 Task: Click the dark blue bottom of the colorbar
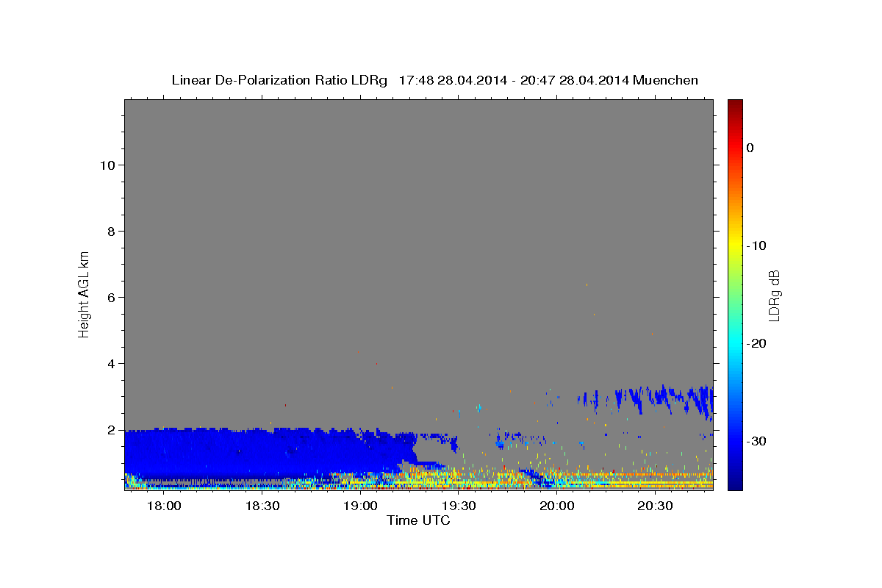(735, 483)
